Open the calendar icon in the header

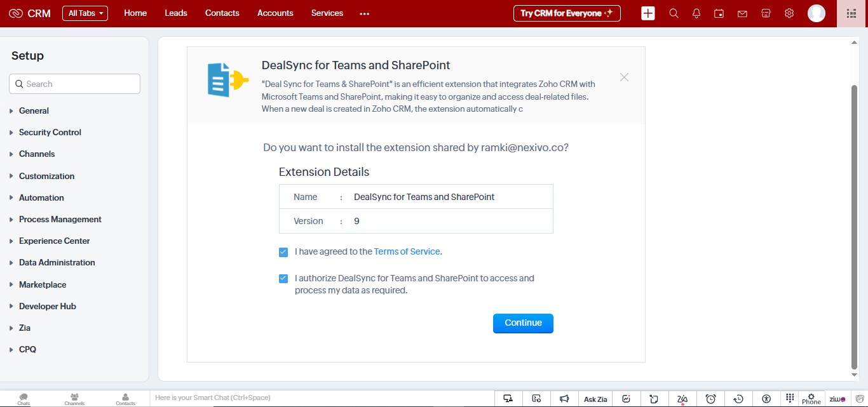[x=719, y=13]
